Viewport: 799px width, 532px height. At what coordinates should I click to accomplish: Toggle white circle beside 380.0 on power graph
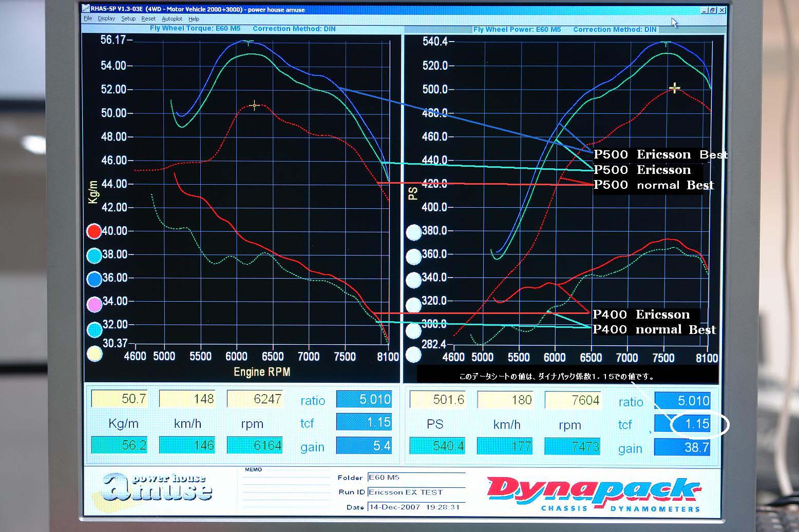pos(413,232)
